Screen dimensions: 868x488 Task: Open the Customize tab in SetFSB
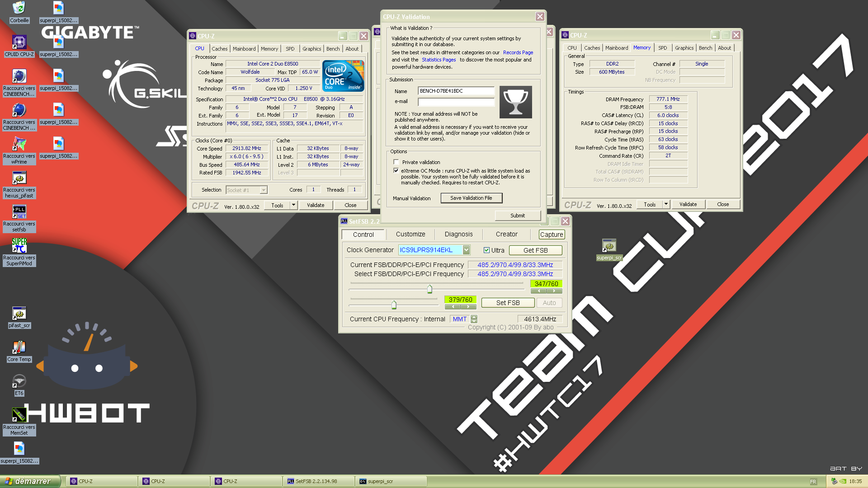point(410,234)
